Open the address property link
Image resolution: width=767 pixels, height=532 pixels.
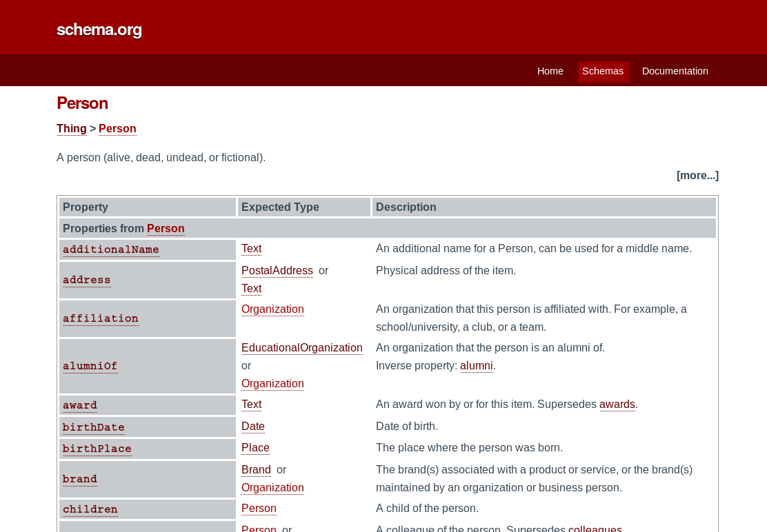coord(87,280)
